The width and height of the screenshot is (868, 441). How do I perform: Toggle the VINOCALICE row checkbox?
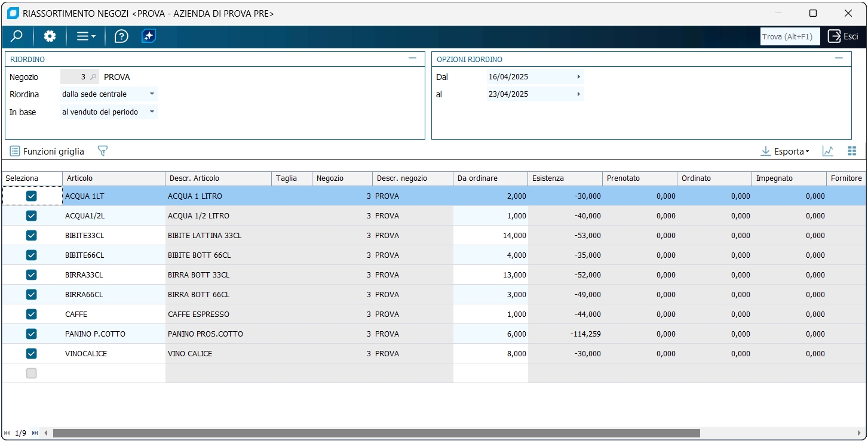(x=32, y=354)
